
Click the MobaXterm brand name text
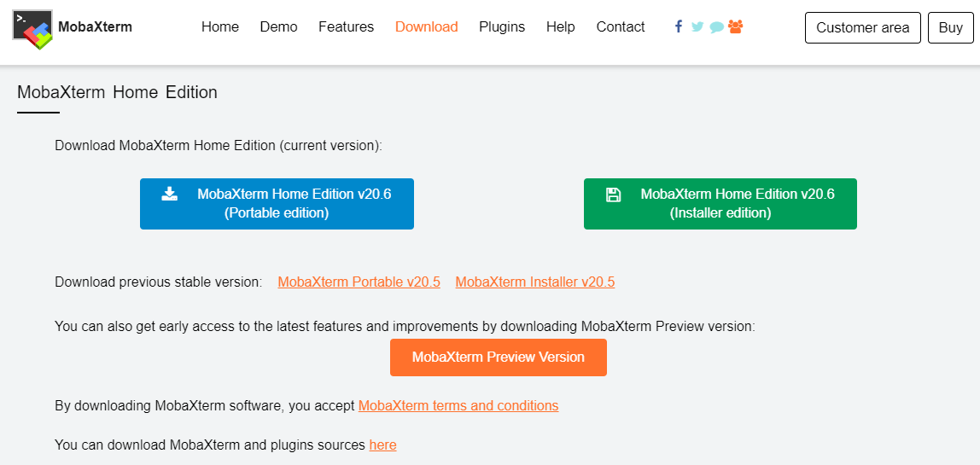click(95, 26)
